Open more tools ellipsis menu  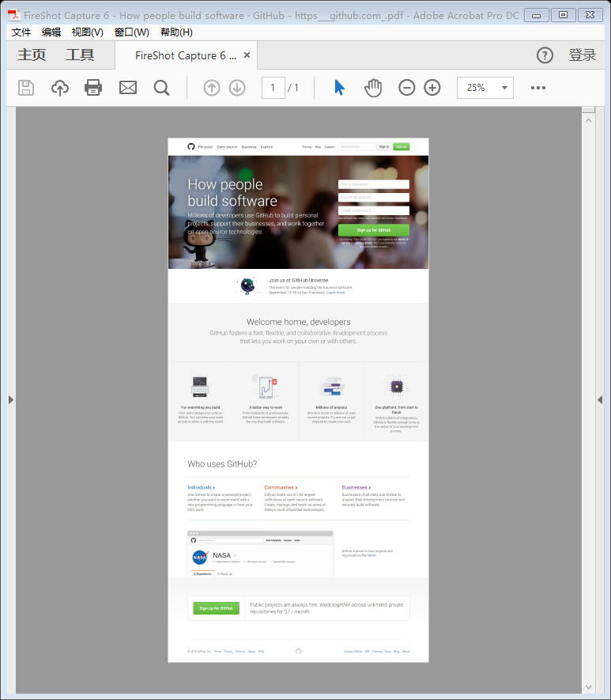point(538,88)
